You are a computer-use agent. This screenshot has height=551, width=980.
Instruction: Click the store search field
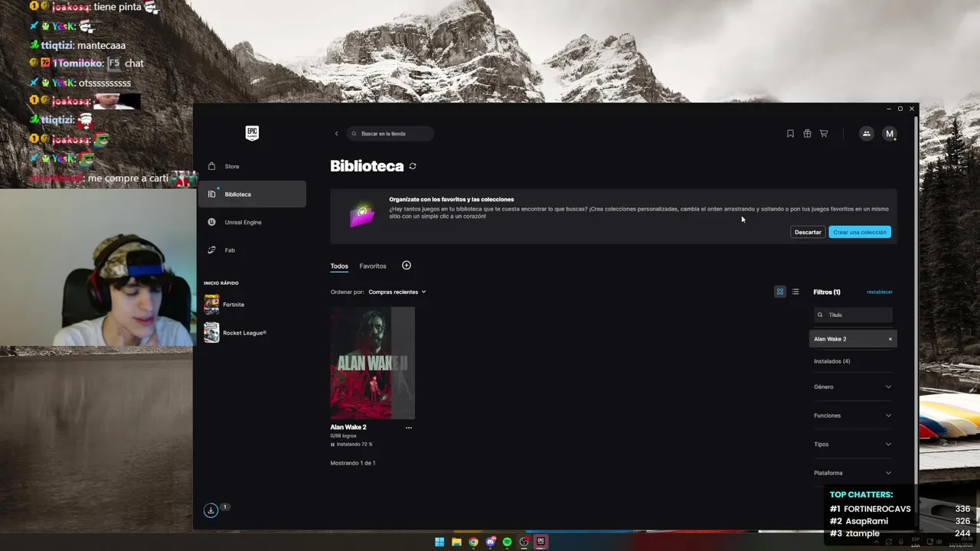390,134
